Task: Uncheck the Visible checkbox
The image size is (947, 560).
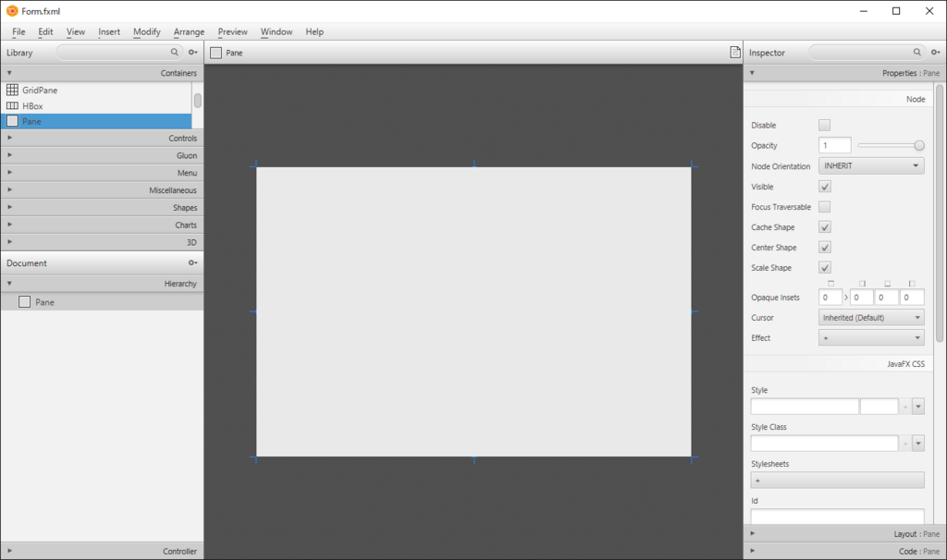Action: click(824, 187)
